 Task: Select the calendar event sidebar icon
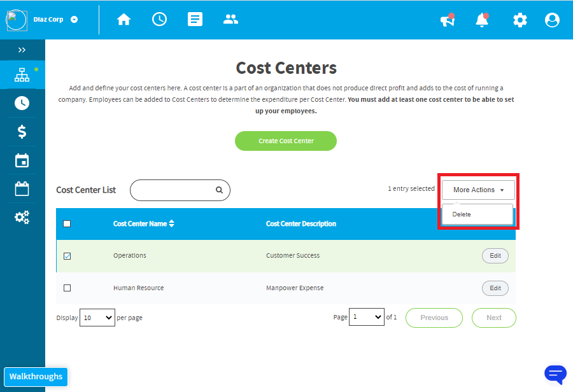coord(22,160)
